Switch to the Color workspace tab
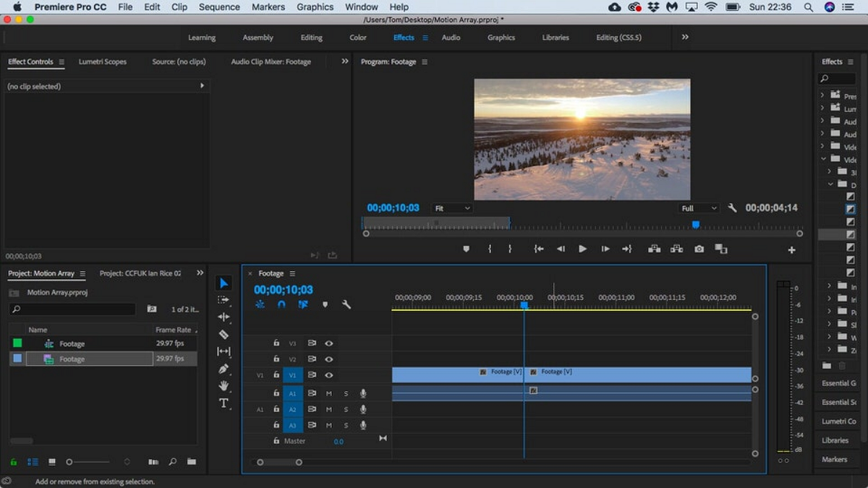Image resolution: width=868 pixels, height=488 pixels. [358, 38]
